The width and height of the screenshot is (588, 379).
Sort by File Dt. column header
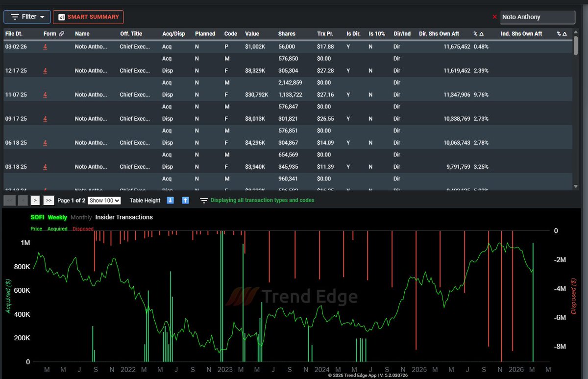tap(14, 34)
